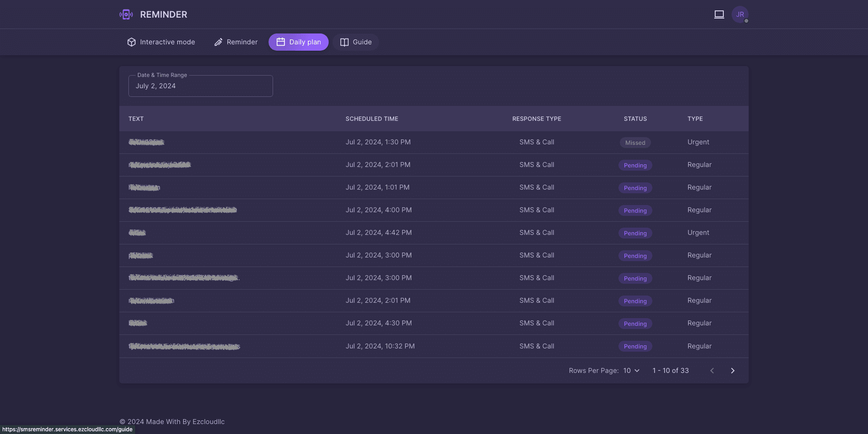This screenshot has width=868, height=434.
Task: Open the Date & Time Range field
Action: coord(201,86)
